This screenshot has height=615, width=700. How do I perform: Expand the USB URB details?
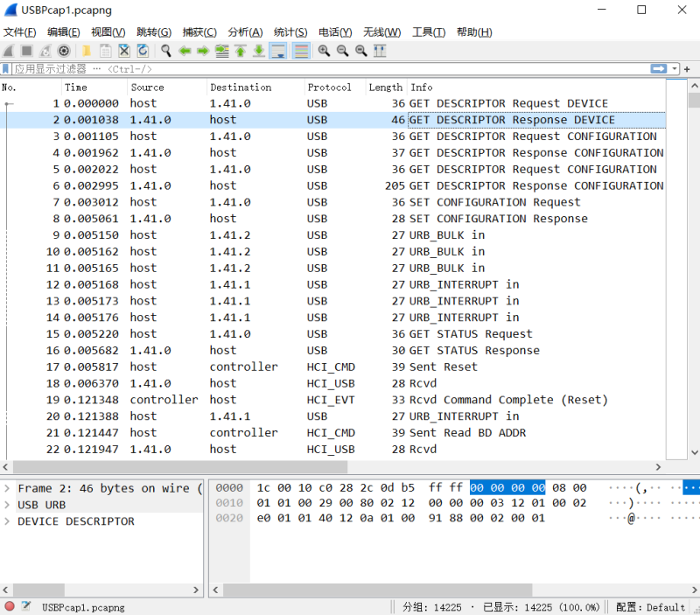click(x=7, y=505)
